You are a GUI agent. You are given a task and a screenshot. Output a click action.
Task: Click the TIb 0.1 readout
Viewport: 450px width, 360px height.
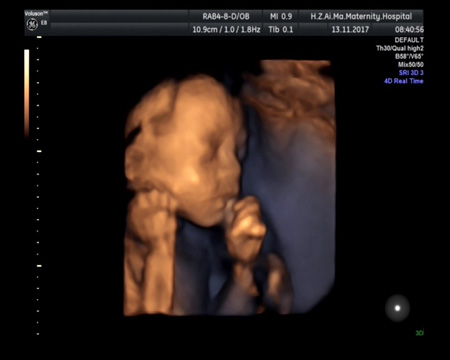pos(281,30)
